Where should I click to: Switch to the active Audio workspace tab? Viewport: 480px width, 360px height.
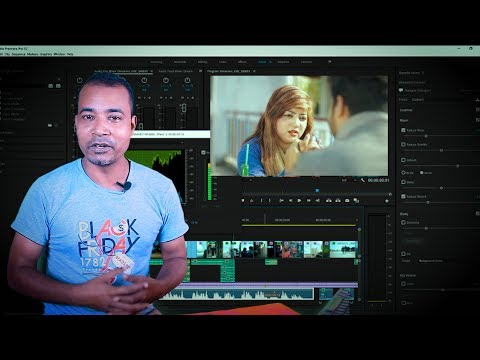pos(262,62)
